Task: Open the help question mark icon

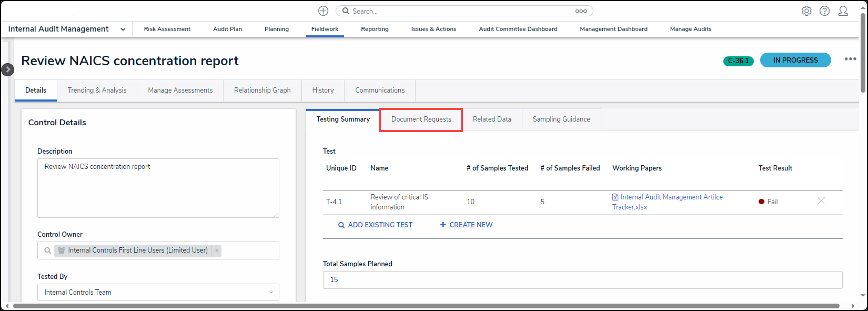Action: click(x=824, y=11)
